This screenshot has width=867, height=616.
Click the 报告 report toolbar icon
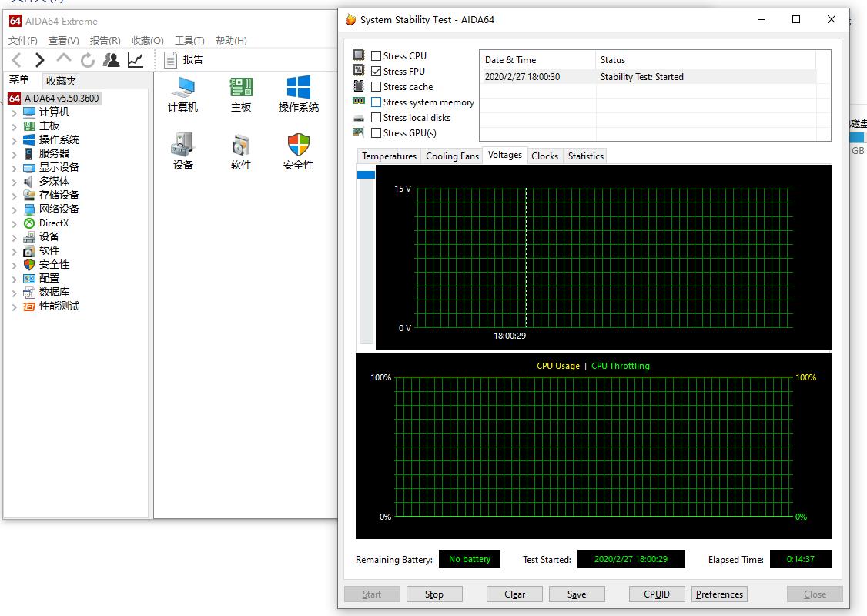[x=171, y=60]
